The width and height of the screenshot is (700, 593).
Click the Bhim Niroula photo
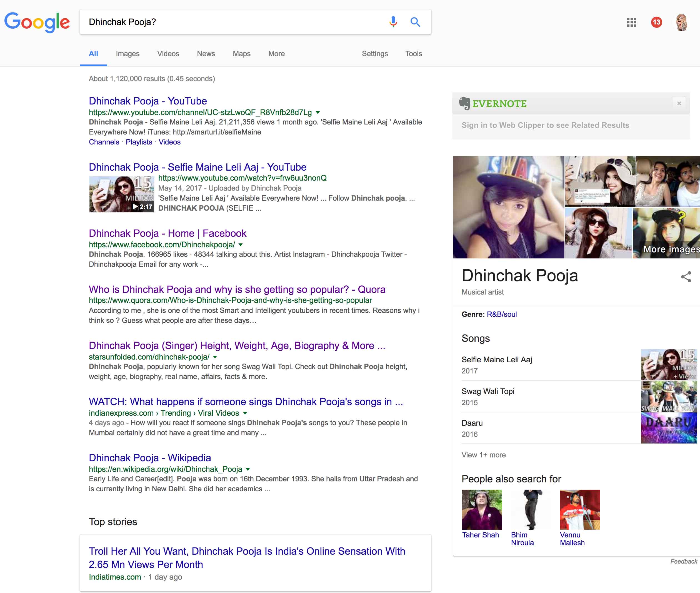(x=531, y=510)
